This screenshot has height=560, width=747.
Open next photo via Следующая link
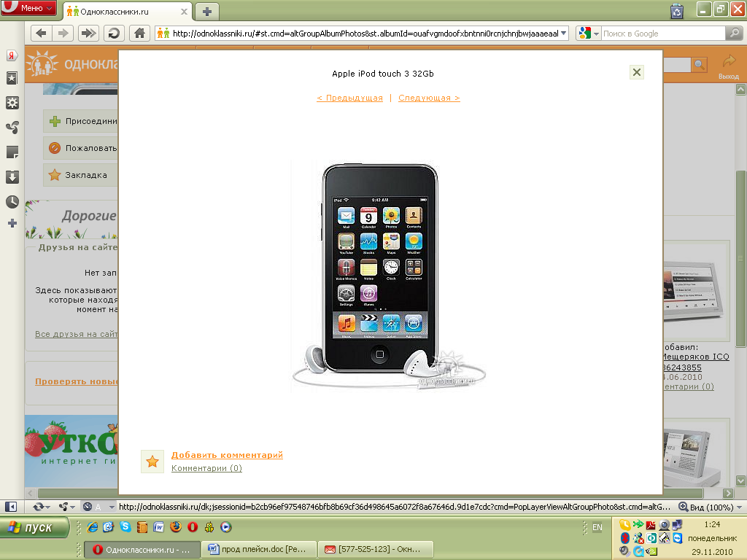(429, 98)
